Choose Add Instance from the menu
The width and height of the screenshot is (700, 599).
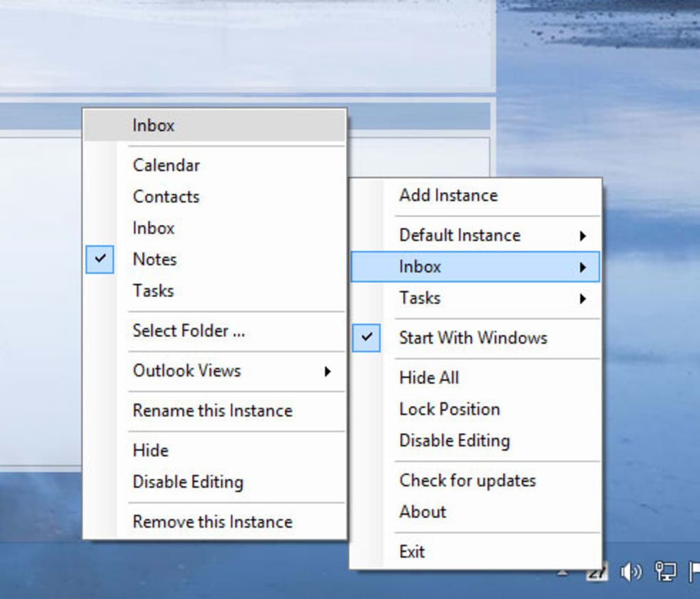click(x=448, y=196)
